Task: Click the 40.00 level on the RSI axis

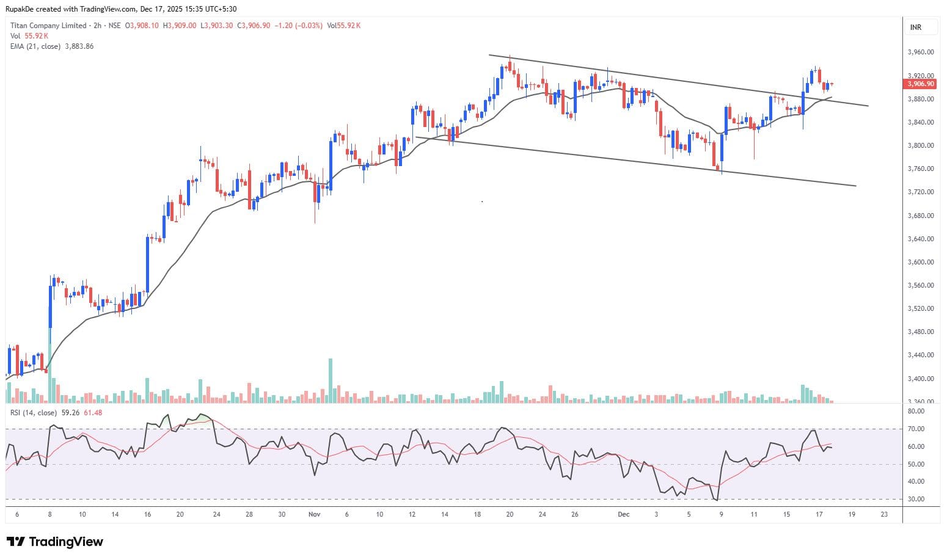Action: 916,482
